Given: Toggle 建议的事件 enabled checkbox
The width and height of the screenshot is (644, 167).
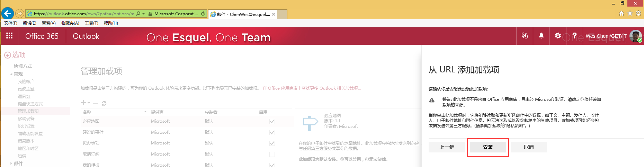Looking at the screenshot, I should (x=272, y=132).
